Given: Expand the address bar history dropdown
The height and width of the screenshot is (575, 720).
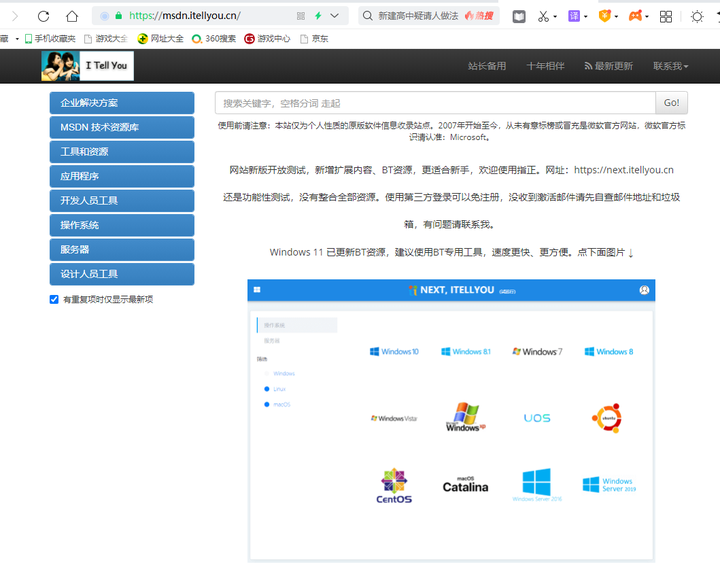Looking at the screenshot, I should 335,16.
